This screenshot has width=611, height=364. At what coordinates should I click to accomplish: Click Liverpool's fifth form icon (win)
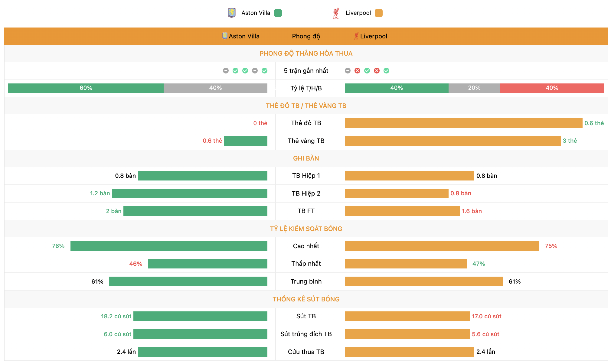click(386, 71)
